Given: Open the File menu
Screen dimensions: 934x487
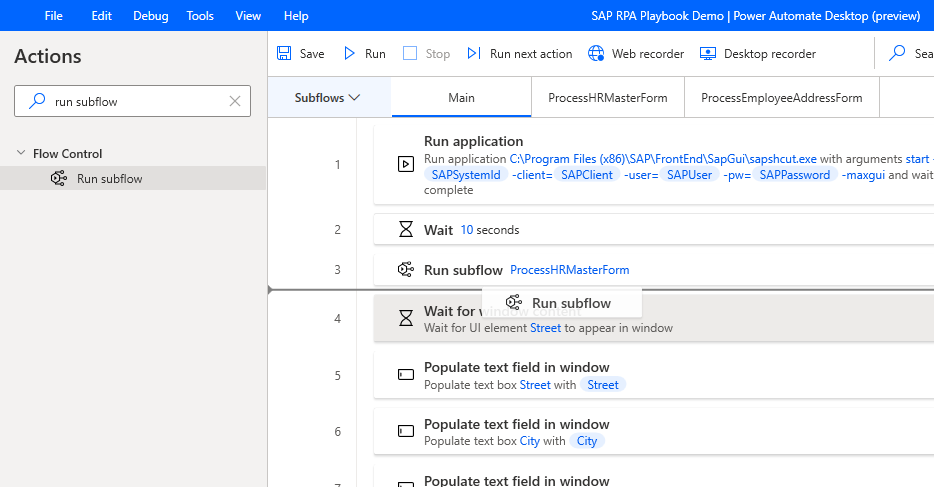Looking at the screenshot, I should 54,16.
